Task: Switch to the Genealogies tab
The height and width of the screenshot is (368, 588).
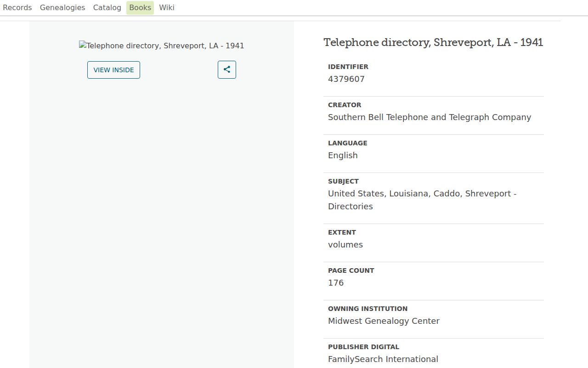Action: 62,7
